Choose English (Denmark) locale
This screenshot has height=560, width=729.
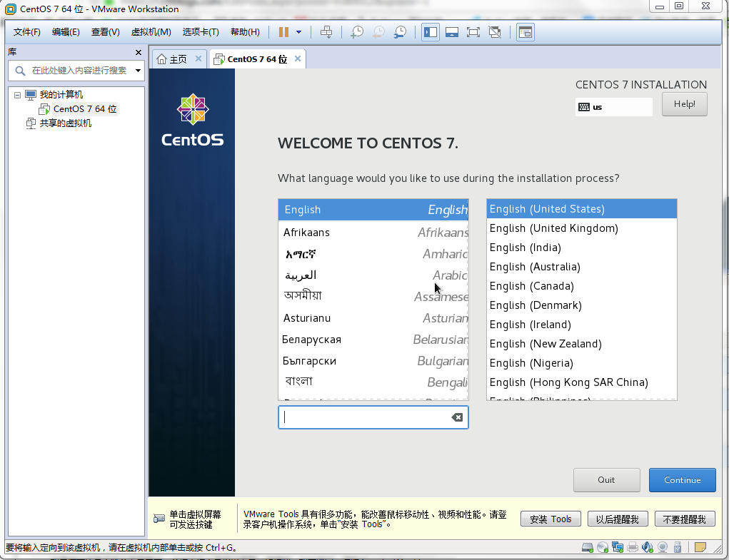coord(582,305)
